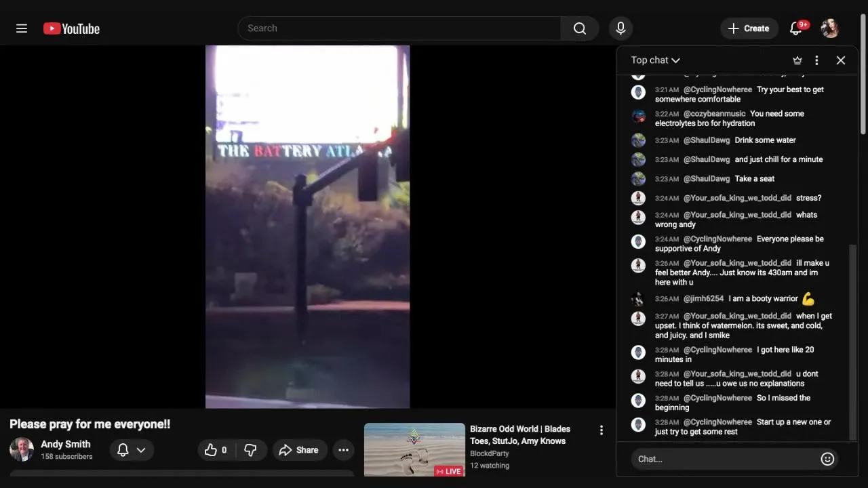Open more actions ellipsis under video

344,450
